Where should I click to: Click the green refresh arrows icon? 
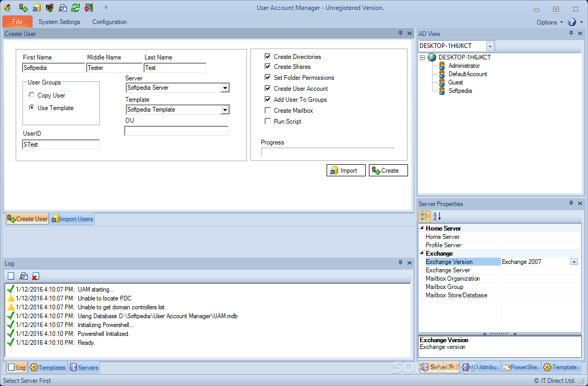pyautogui.click(x=75, y=8)
